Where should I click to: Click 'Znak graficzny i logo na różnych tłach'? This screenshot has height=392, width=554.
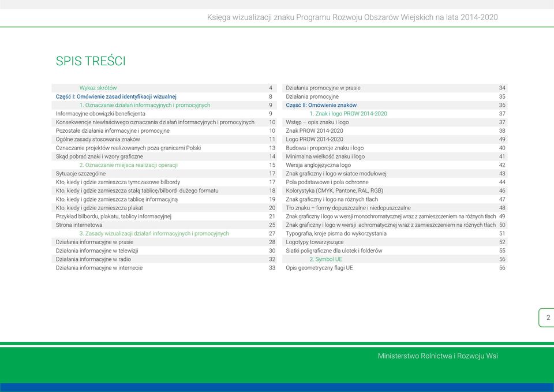[332, 199]
